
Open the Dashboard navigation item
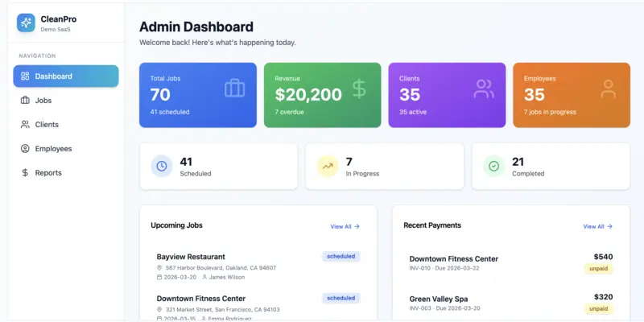pos(66,76)
